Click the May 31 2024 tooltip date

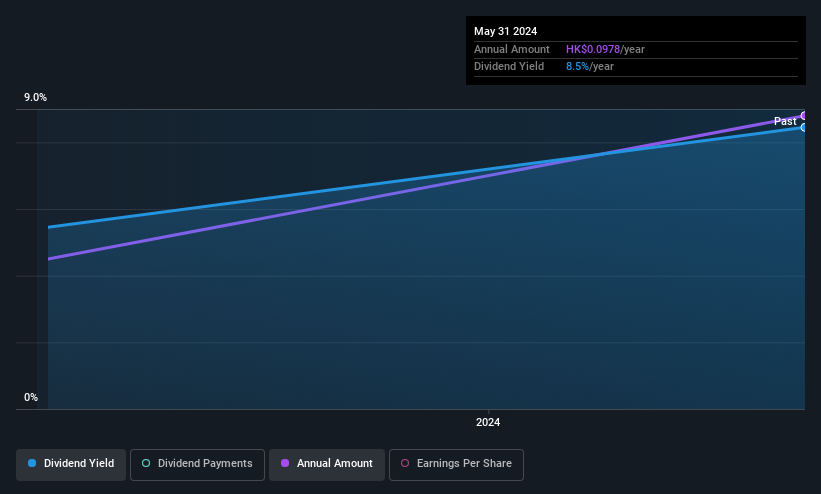click(505, 31)
